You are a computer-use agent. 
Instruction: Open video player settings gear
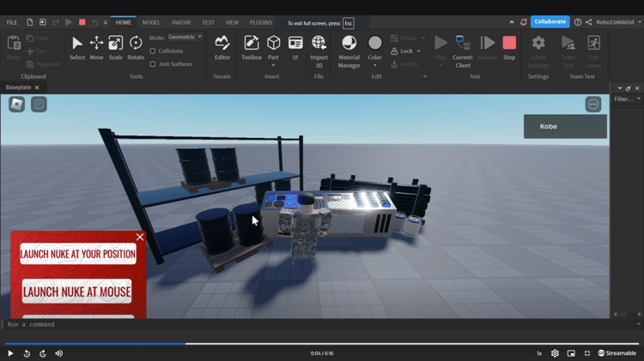point(555,353)
